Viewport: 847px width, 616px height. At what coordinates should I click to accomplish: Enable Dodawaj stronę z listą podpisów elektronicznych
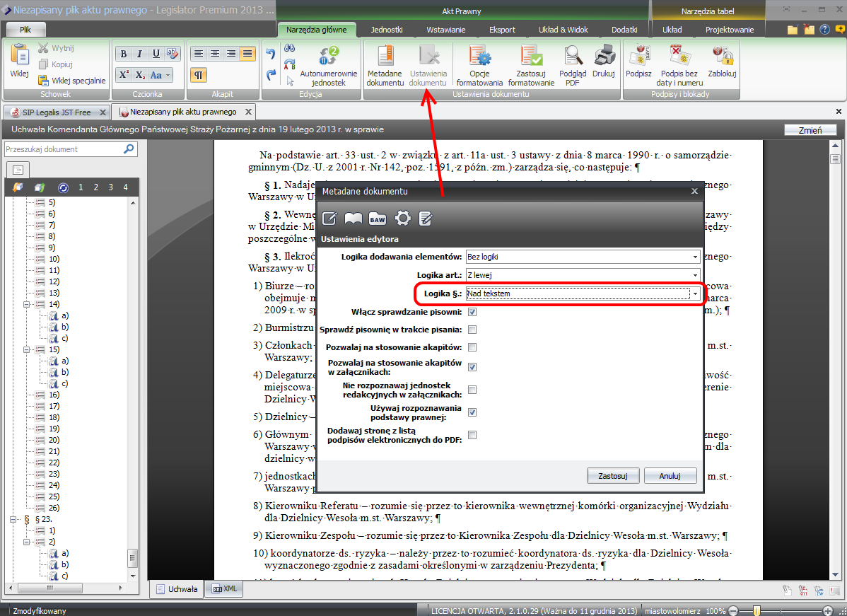pyautogui.click(x=472, y=435)
